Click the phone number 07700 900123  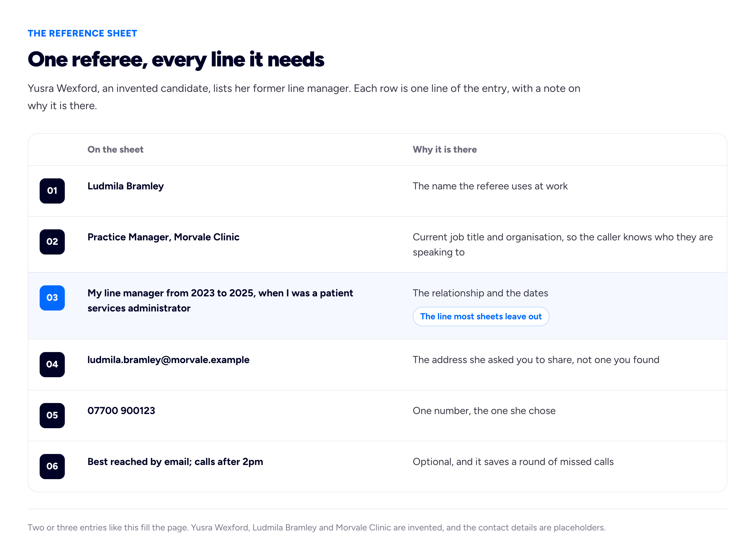[121, 411]
